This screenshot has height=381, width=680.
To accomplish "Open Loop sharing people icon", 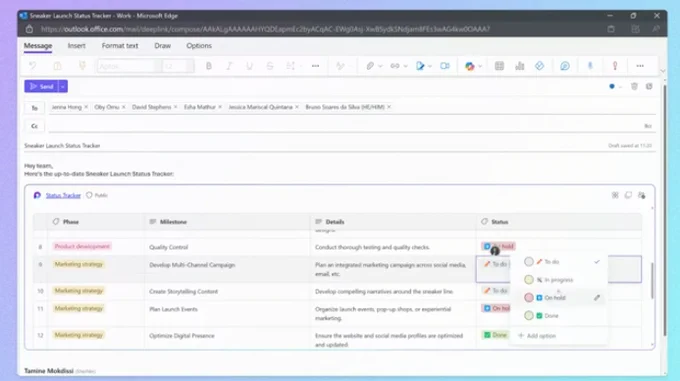I will tap(641, 195).
